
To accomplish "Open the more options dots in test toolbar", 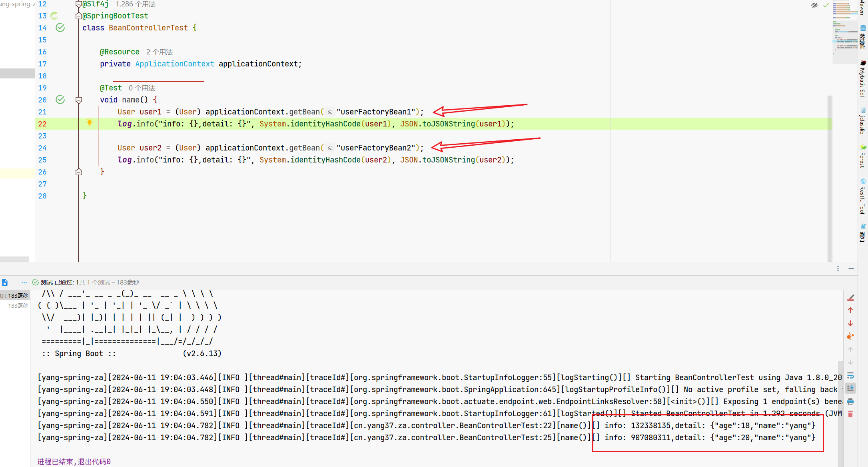I will pyautogui.click(x=24, y=283).
